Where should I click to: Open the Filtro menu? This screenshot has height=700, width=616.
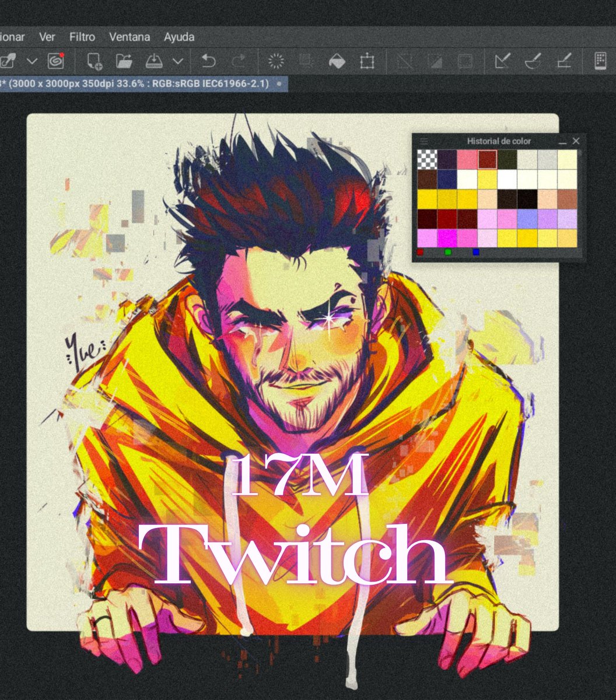[x=82, y=37]
